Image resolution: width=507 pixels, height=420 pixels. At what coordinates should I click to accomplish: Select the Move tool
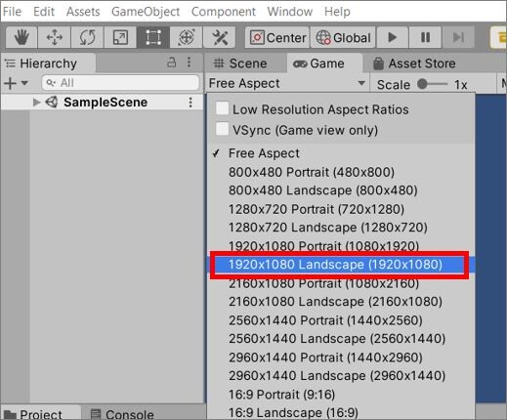[x=55, y=37]
